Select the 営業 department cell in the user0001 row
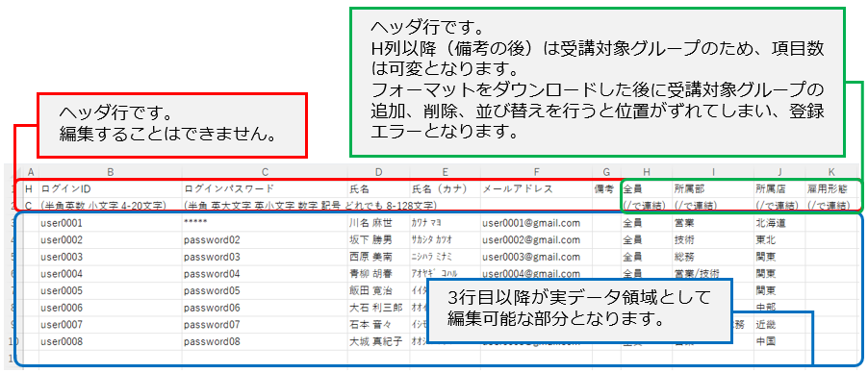The height and width of the screenshot is (373, 868). coord(712,223)
